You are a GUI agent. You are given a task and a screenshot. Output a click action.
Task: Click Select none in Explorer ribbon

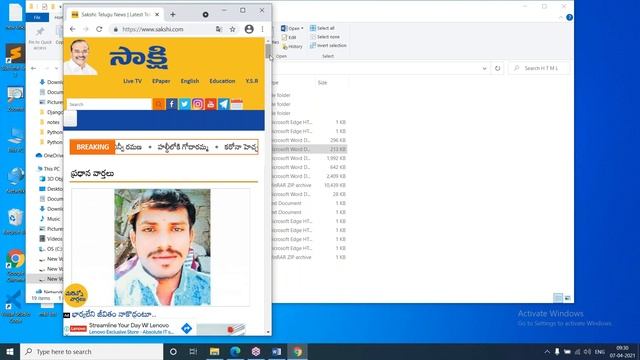point(324,37)
